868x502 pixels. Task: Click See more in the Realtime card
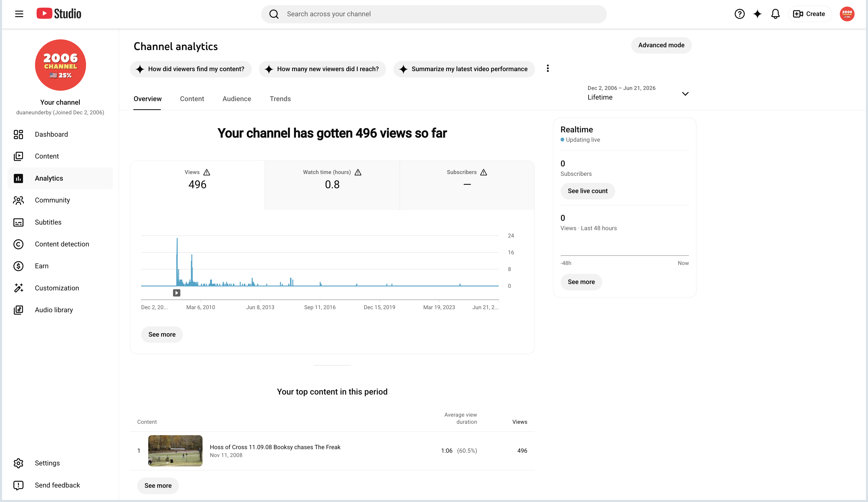point(581,282)
